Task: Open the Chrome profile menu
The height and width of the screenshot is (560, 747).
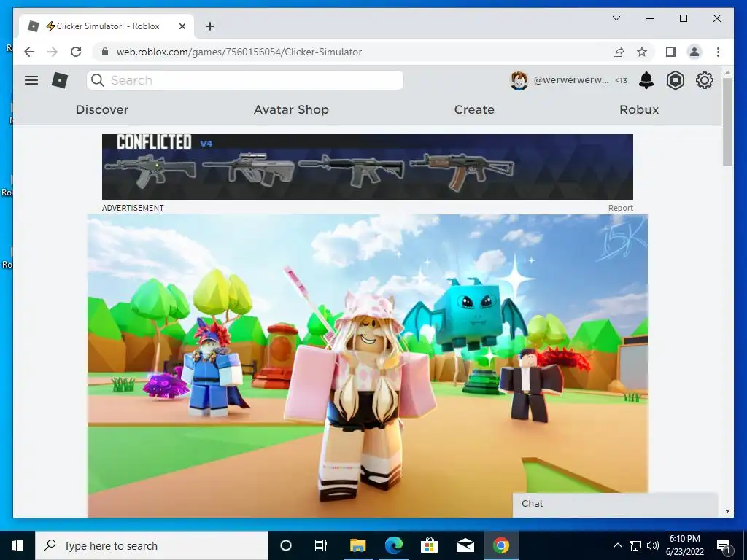Action: point(694,52)
